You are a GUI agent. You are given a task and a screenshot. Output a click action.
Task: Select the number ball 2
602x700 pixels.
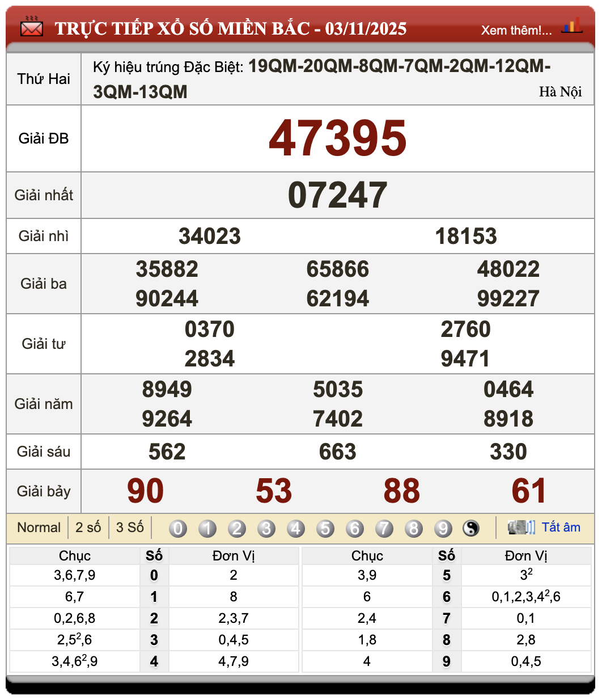pyautogui.click(x=238, y=528)
